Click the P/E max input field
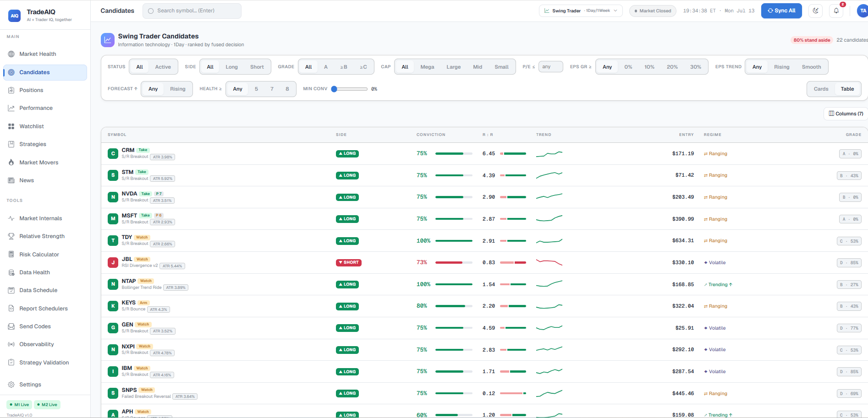Viewport: 868px width, 418px height. (x=550, y=67)
